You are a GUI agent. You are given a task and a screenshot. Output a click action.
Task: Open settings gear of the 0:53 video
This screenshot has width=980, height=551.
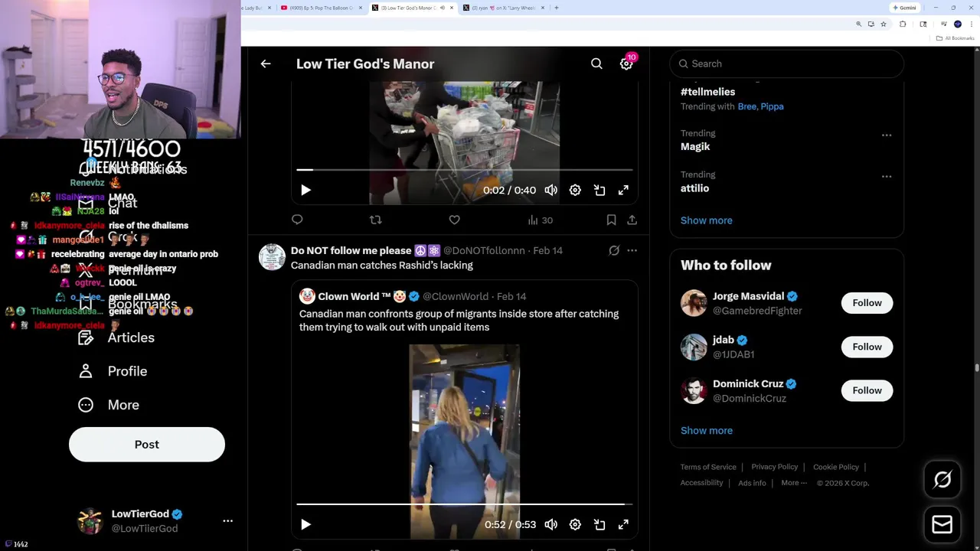pyautogui.click(x=575, y=524)
